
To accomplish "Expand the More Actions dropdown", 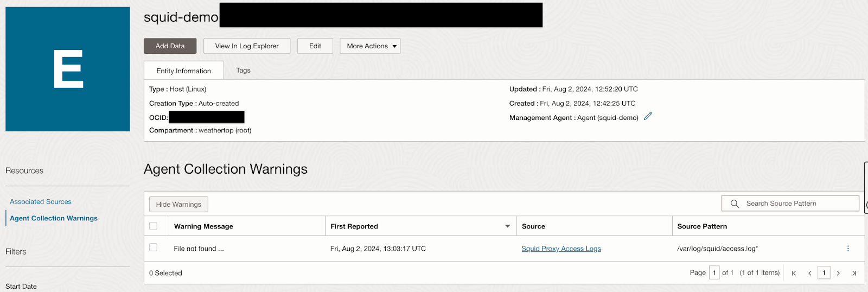I will point(370,46).
